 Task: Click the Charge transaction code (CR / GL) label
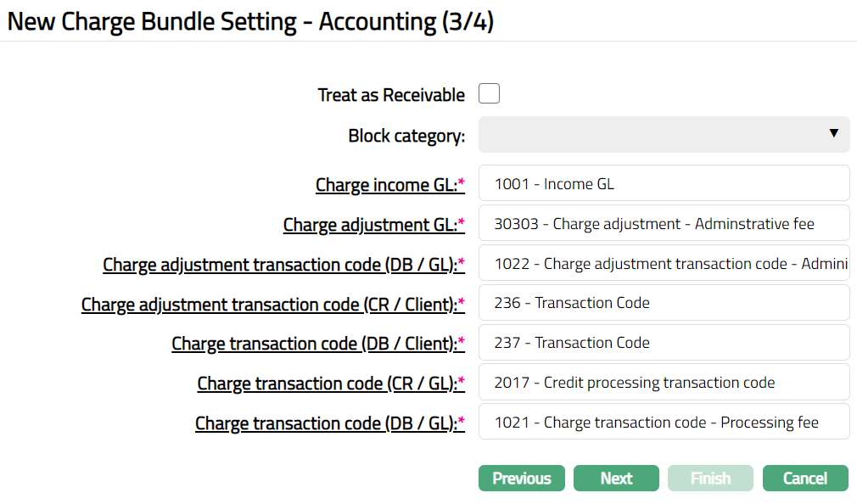coord(327,384)
